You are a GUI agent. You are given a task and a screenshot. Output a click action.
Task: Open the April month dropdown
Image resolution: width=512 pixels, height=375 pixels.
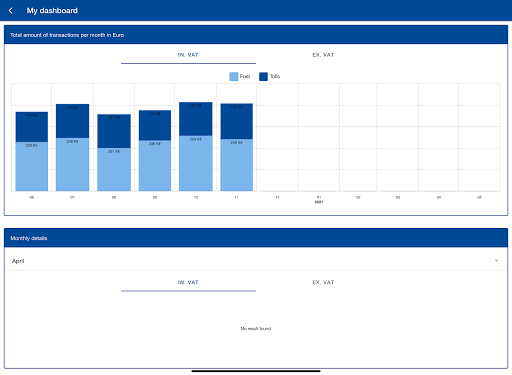point(256,261)
